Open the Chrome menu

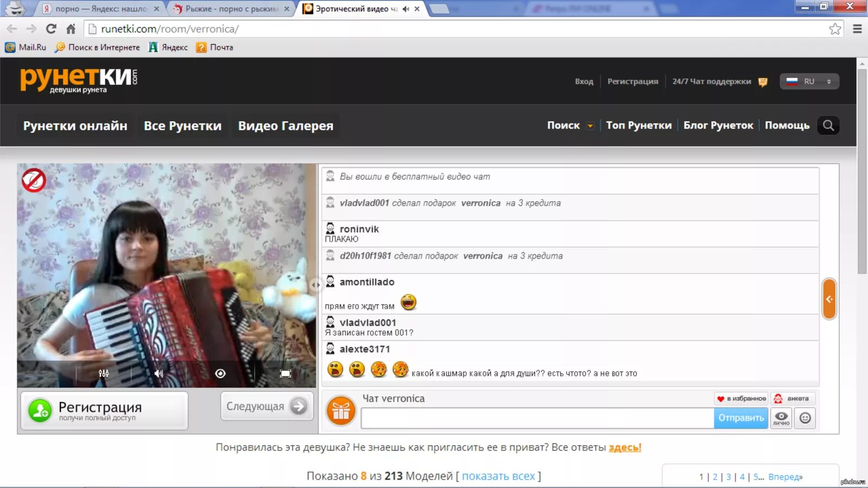click(x=857, y=29)
